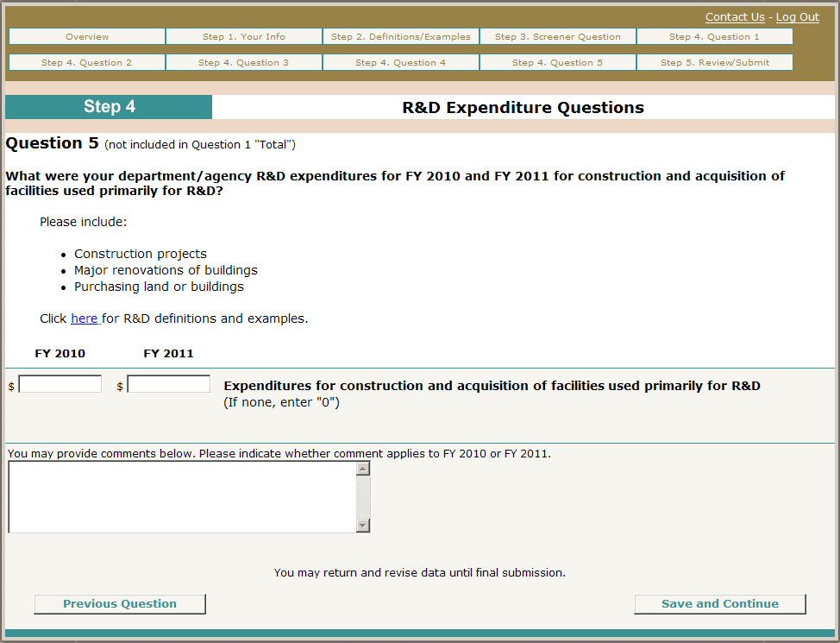Click 'Please include:' text
This screenshot has width=840, height=643.
click(x=83, y=222)
